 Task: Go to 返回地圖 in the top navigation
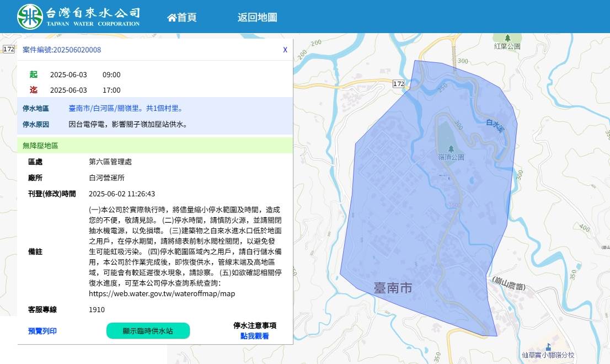tap(257, 18)
